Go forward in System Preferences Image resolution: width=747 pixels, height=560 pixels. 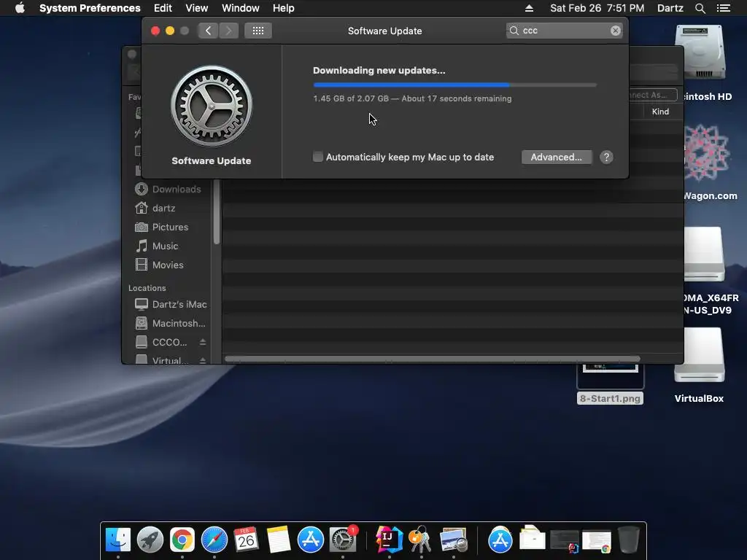[228, 31]
